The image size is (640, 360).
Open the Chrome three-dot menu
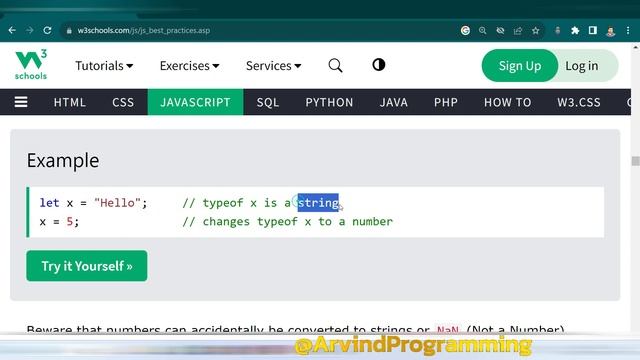[x=628, y=30]
